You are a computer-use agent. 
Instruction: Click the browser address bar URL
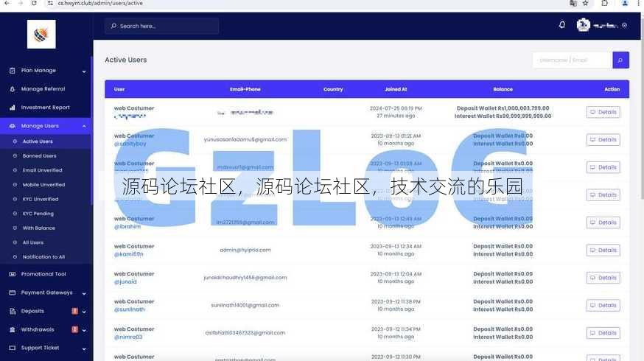point(100,3)
